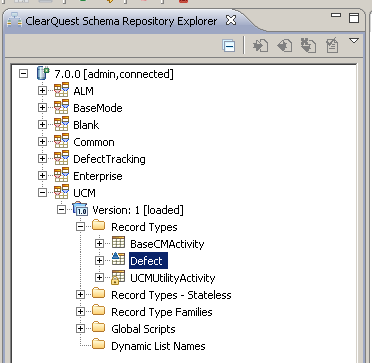Select the DefectTracking schema
Image resolution: width=372 pixels, height=363 pixels.
click(109, 159)
